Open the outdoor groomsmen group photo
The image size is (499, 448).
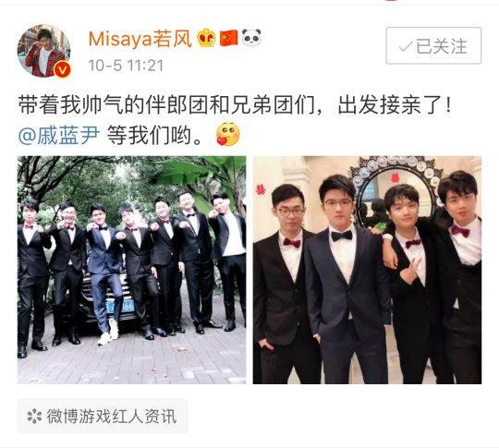131,270
